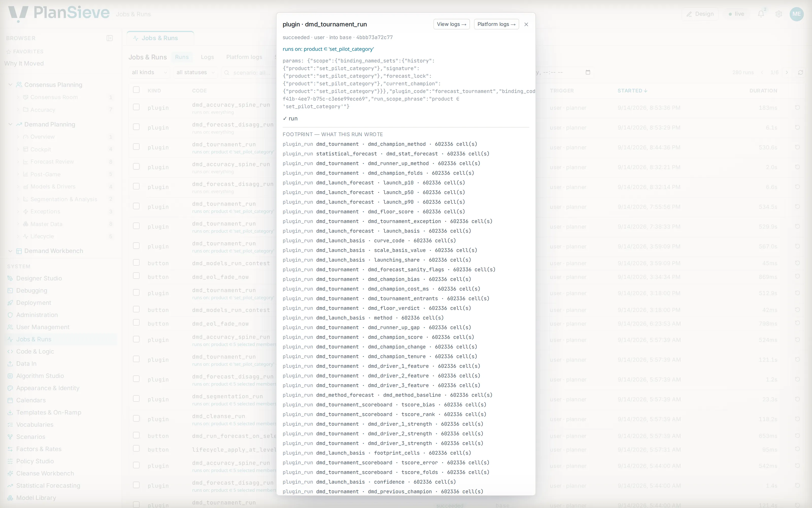Check the first dmd_accuracy_spine_run row checkbox
The image size is (812, 508).
click(136, 107)
